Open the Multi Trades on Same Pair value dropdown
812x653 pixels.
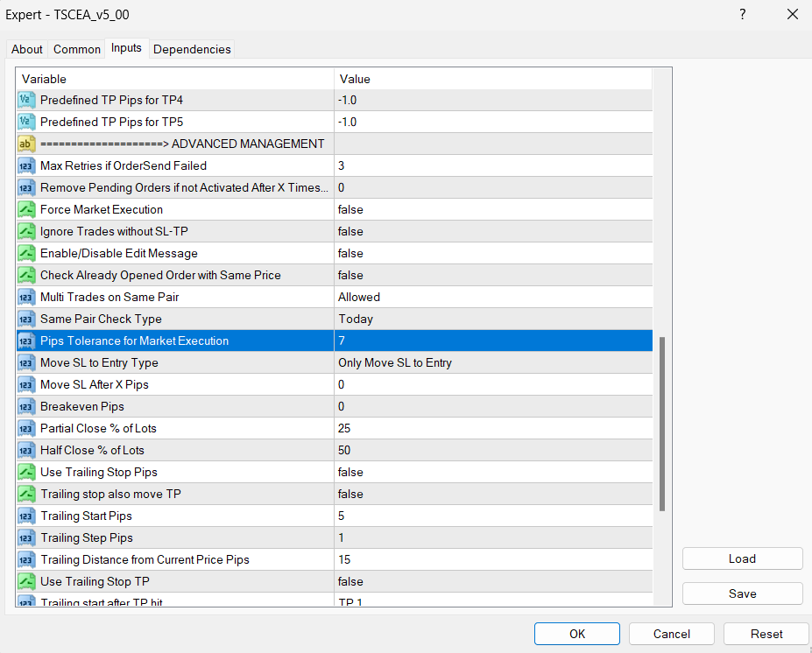(359, 297)
